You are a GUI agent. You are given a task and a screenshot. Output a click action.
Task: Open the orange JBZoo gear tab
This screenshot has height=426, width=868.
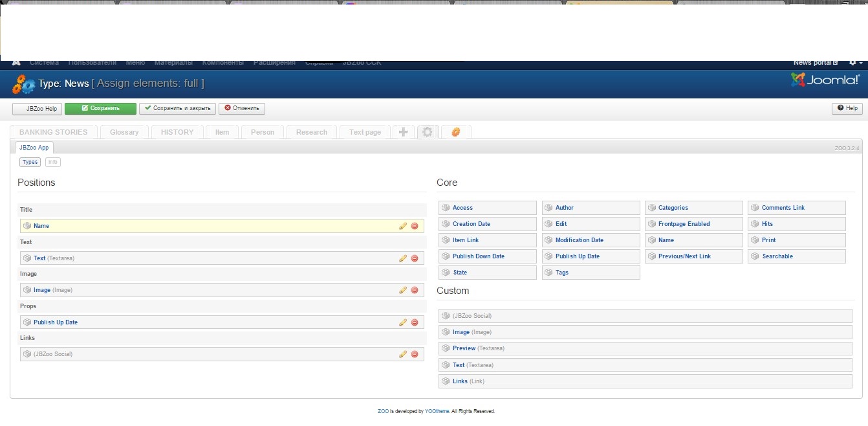pos(456,132)
